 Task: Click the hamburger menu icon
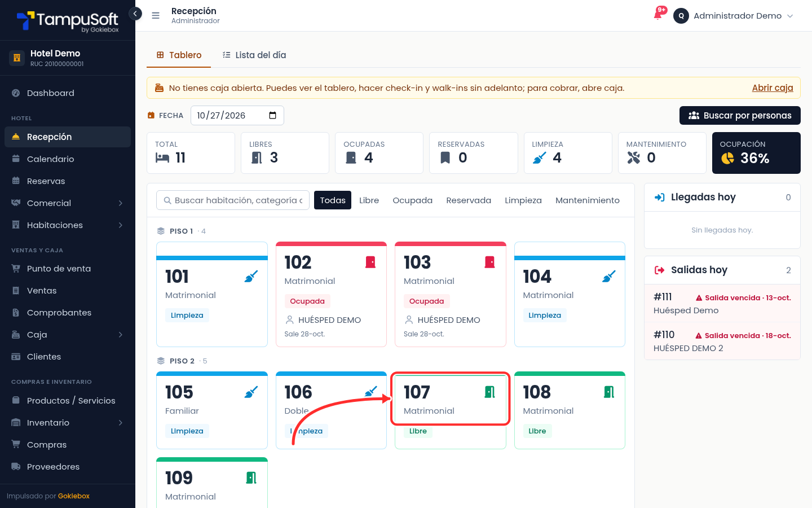[156, 16]
